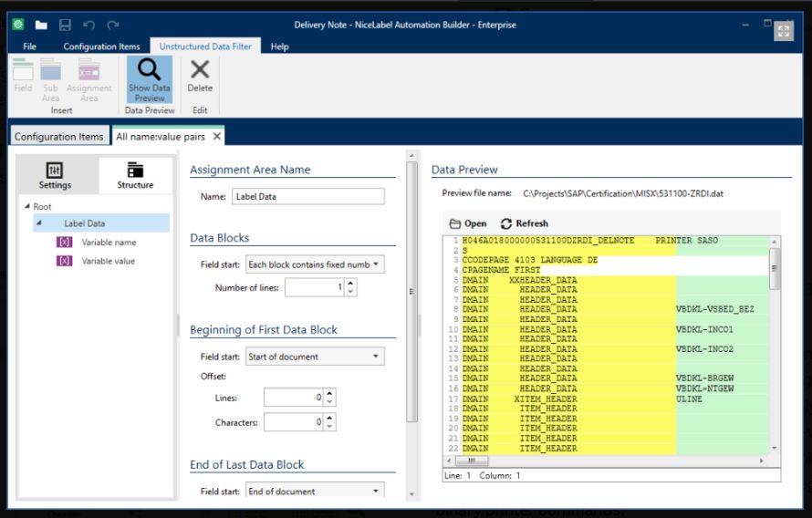Click Refresh in the Data Preview pane

coord(525,223)
